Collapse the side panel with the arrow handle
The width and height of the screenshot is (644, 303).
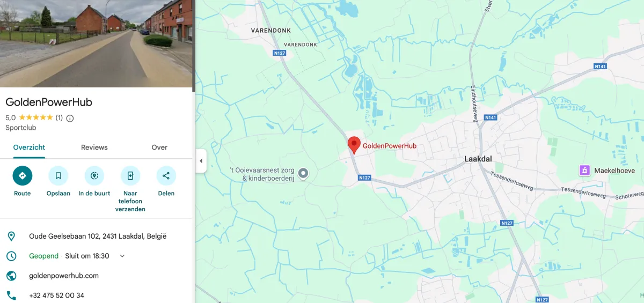point(201,161)
